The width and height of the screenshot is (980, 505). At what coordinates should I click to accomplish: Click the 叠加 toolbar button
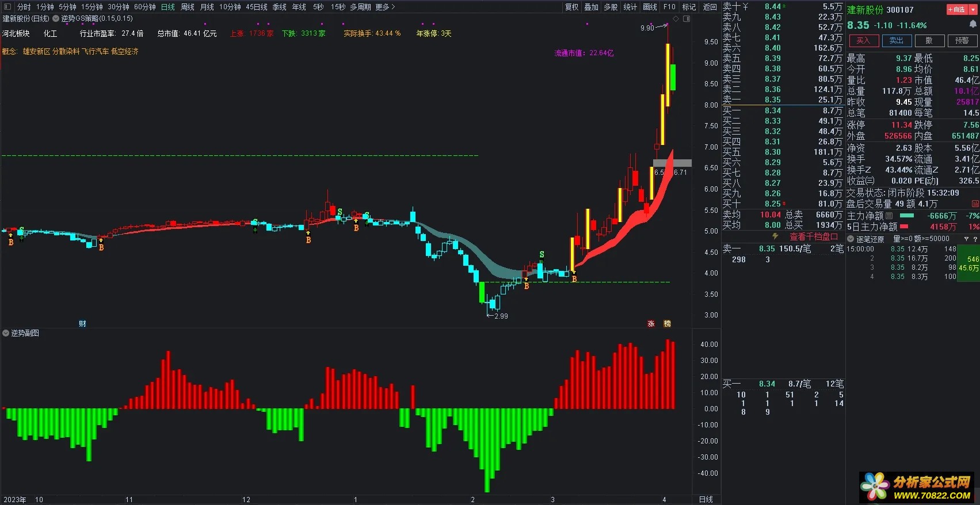coord(591,7)
